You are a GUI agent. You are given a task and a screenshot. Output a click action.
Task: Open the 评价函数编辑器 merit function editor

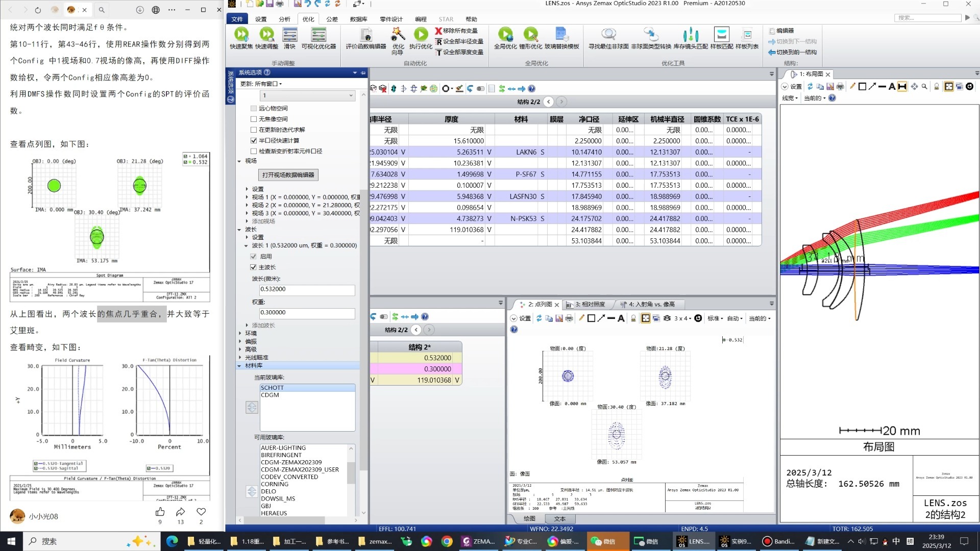tap(365, 35)
